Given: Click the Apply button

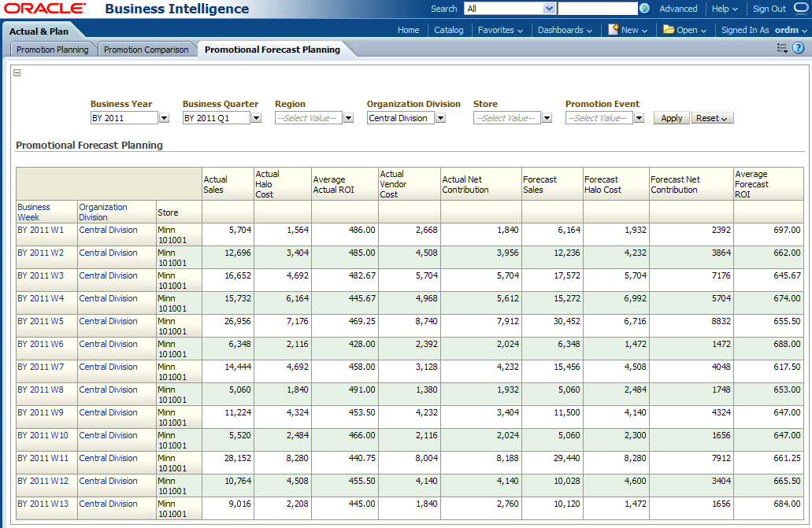Looking at the screenshot, I should click(671, 118).
